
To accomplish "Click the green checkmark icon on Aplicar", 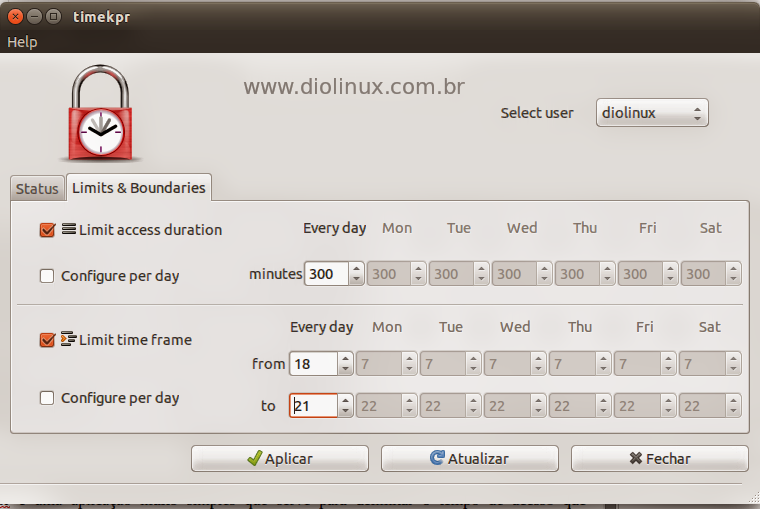I will [254, 458].
